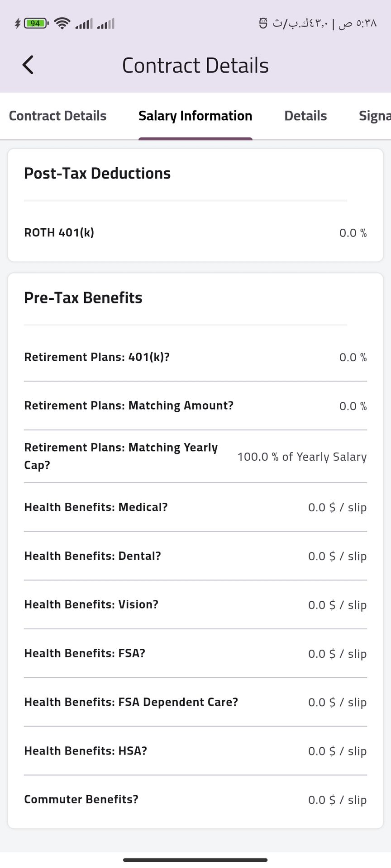The height and width of the screenshot is (868, 391).
Task: Tap the Matching Yearly Cap value
Action: (x=302, y=457)
